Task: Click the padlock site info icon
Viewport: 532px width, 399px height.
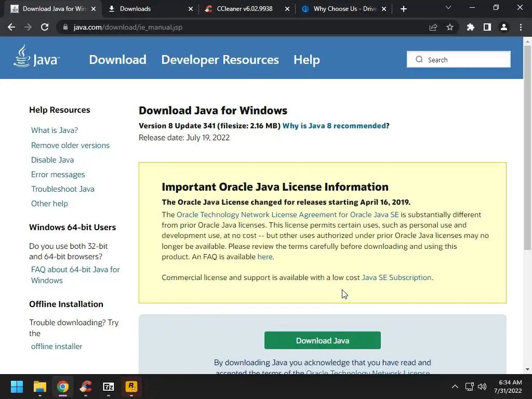Action: click(x=65, y=27)
